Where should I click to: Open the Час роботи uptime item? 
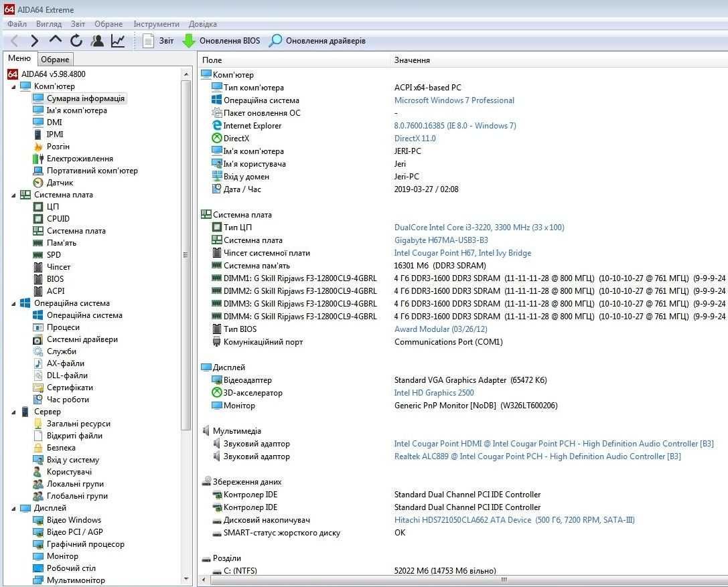(x=68, y=400)
